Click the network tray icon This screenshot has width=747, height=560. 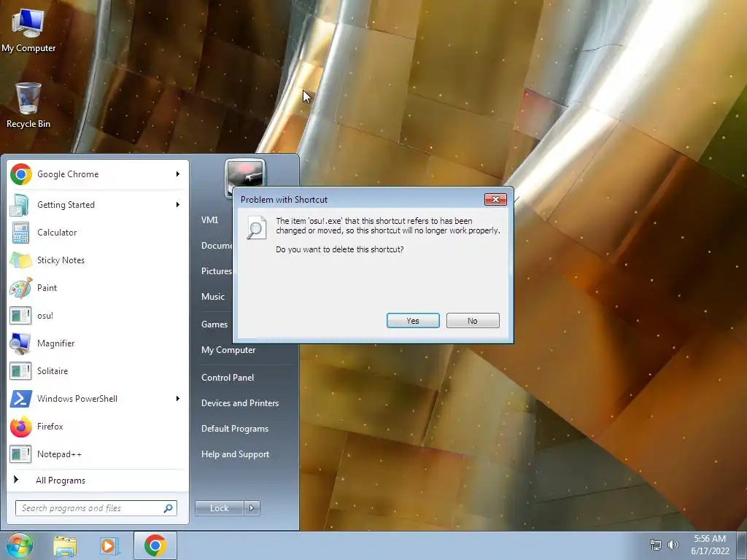coord(656,544)
